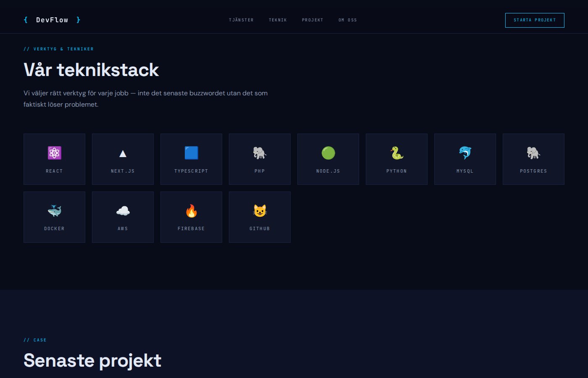Click the paragraph beginning "Vi väljer rätt verktyg"
Image resolution: width=588 pixels, height=378 pixels.
pos(146,99)
